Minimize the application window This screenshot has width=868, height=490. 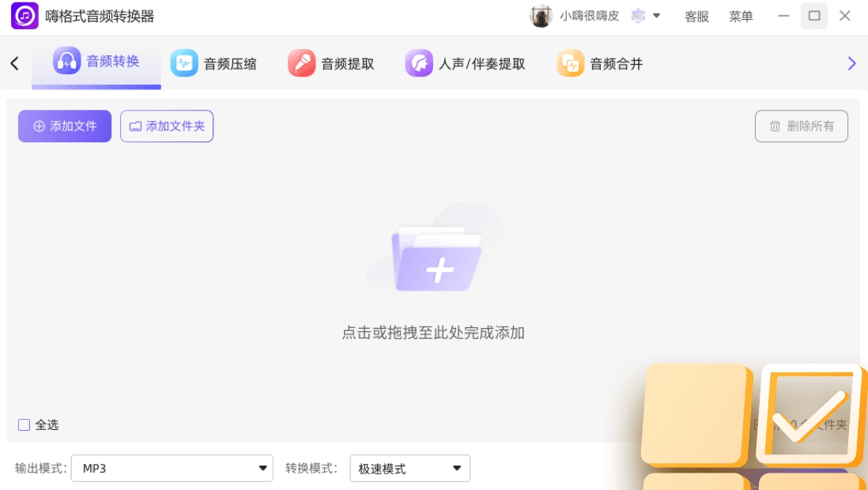click(783, 16)
